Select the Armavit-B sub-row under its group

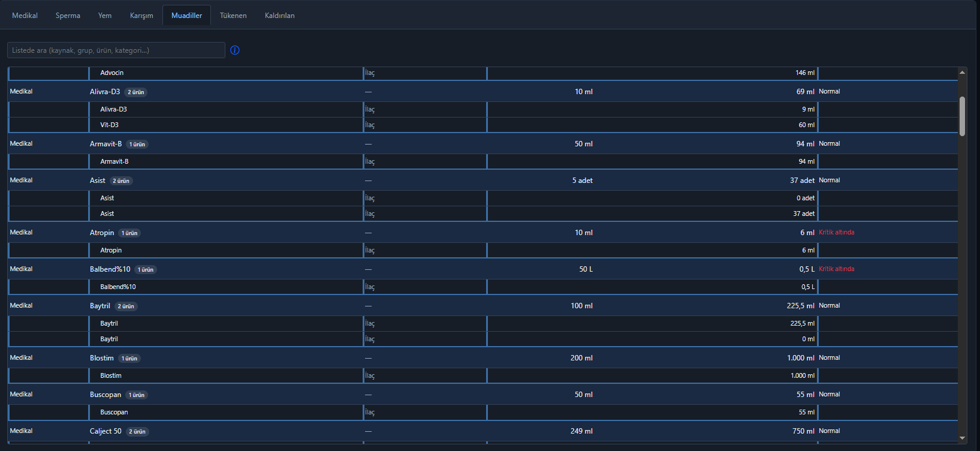coord(483,162)
